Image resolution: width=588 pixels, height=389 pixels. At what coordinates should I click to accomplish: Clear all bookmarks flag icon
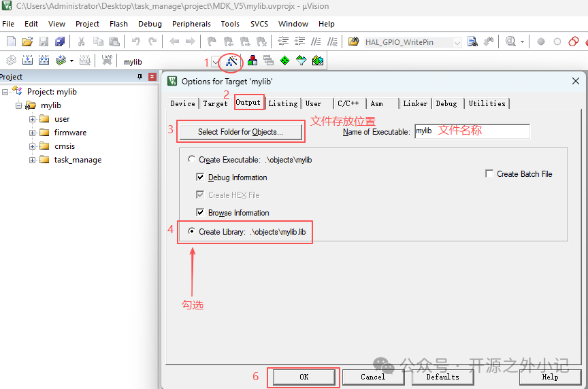click(261, 41)
